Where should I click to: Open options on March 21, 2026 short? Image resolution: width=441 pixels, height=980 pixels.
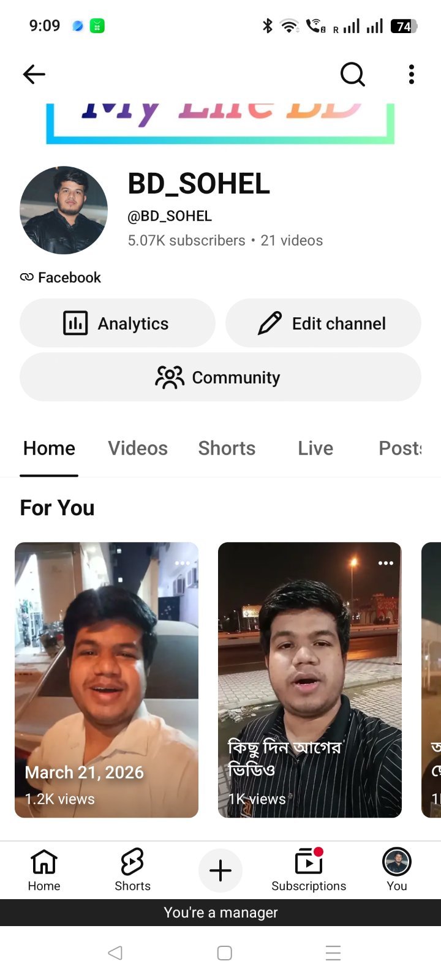[x=183, y=563]
